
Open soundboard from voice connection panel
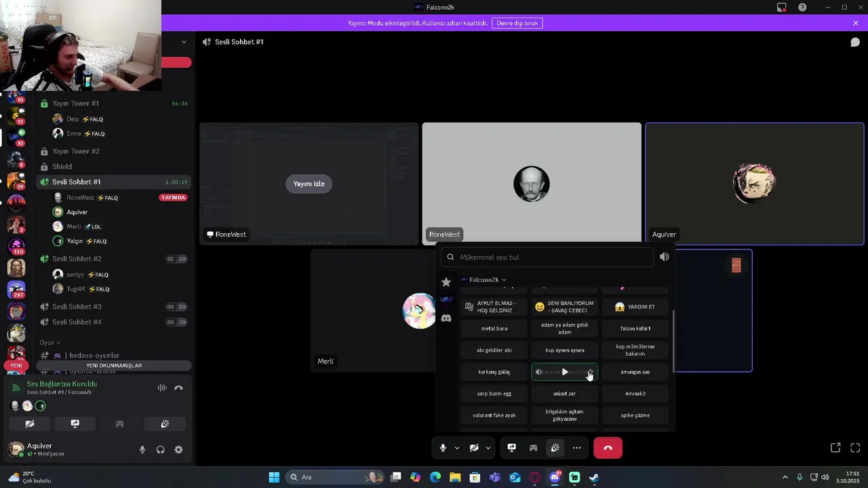(x=165, y=424)
